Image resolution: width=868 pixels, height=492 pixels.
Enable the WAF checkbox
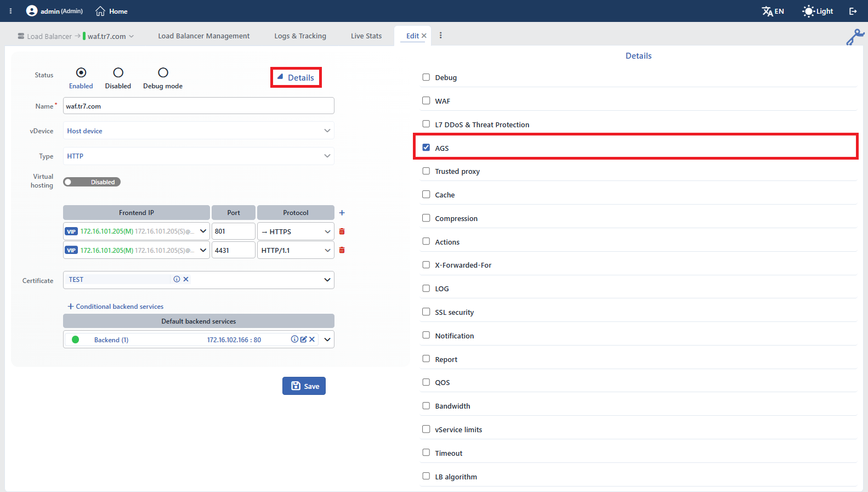(426, 100)
